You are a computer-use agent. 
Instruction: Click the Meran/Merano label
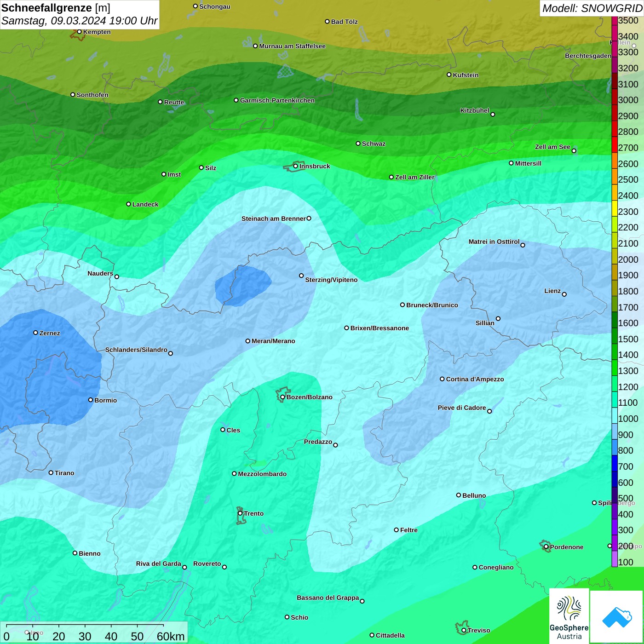pos(273,341)
